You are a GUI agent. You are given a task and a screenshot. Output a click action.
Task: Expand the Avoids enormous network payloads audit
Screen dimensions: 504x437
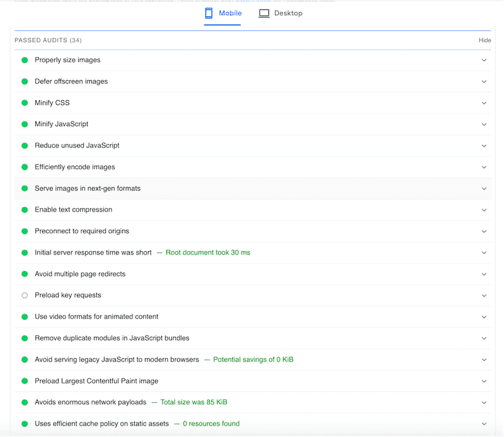[x=484, y=402]
